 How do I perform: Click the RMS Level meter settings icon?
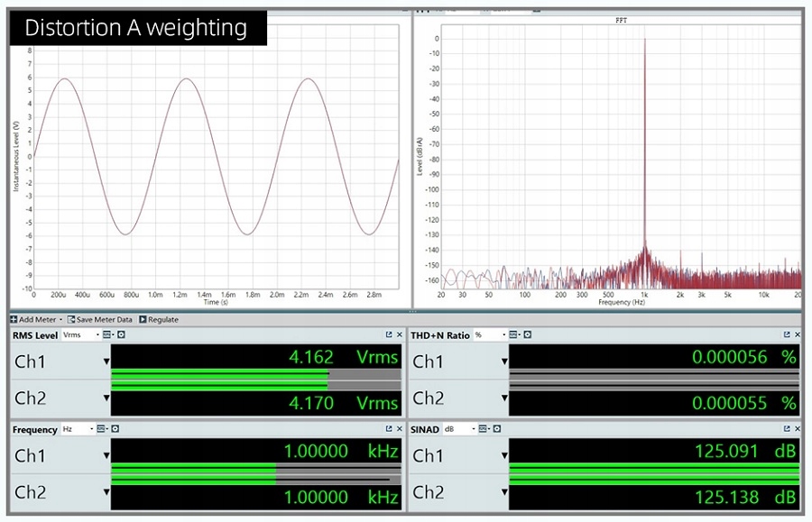point(121,335)
